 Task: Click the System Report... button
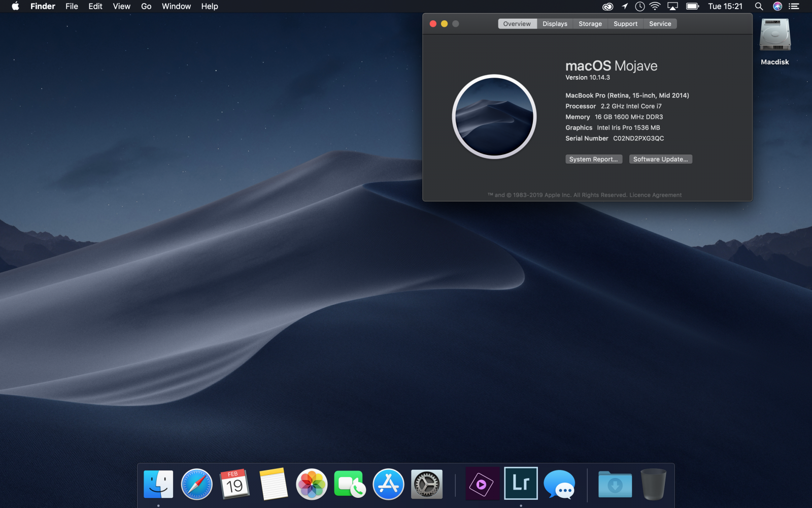[x=594, y=160]
